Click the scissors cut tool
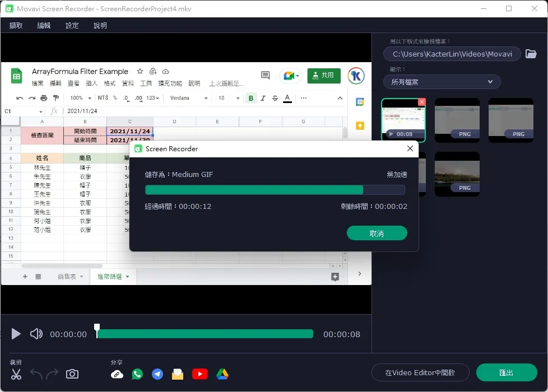Viewport: 548px width, 392px height. pyautogui.click(x=16, y=374)
